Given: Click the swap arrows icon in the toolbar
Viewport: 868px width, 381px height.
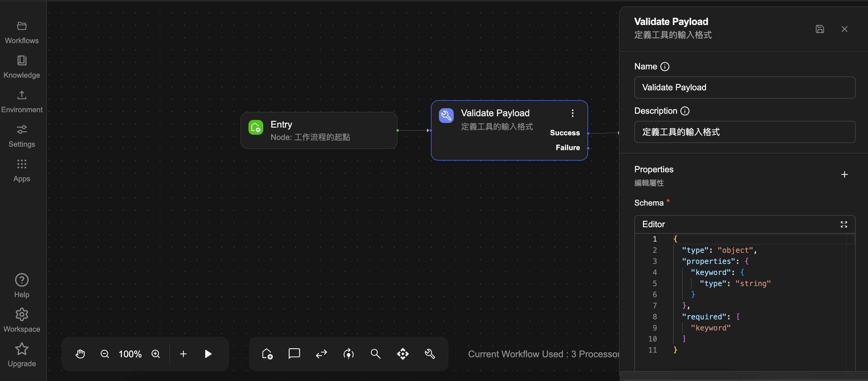Looking at the screenshot, I should [x=321, y=354].
